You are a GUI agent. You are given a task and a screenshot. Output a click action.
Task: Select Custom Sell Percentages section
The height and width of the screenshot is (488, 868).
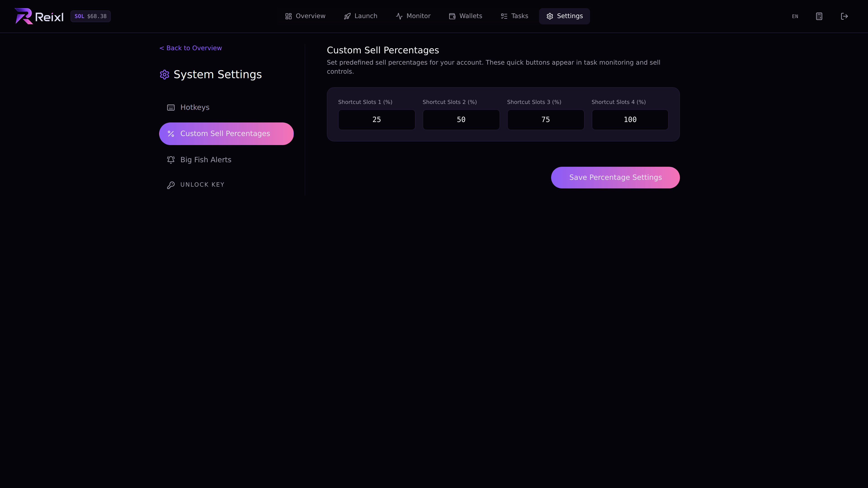pyautogui.click(x=226, y=134)
